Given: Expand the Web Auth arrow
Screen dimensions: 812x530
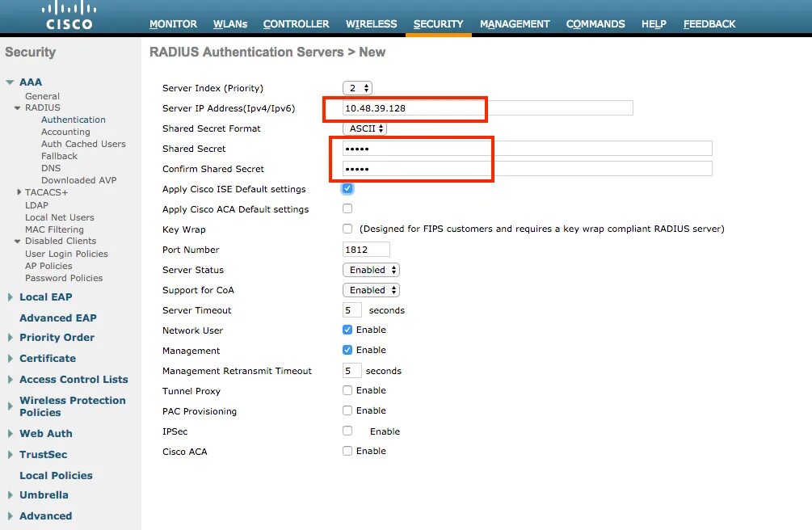Looking at the screenshot, I should (x=11, y=434).
